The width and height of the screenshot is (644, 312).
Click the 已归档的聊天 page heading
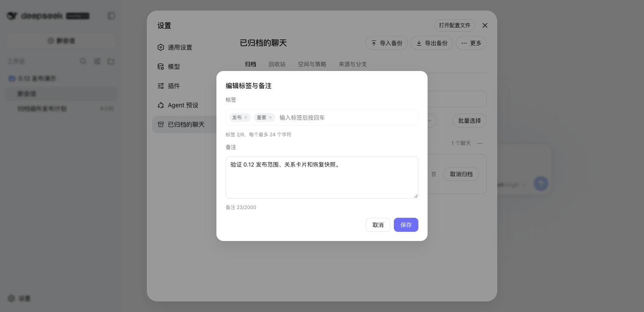click(263, 43)
